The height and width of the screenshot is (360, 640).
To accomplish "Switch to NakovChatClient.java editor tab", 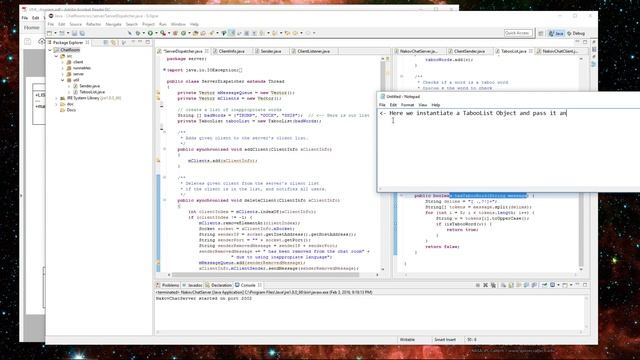I will click(560, 51).
